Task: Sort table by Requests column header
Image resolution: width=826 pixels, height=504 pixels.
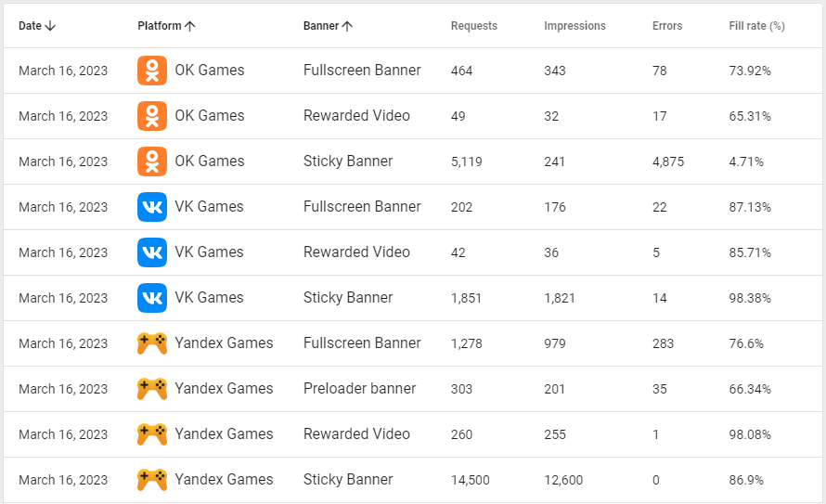Action: coord(473,26)
